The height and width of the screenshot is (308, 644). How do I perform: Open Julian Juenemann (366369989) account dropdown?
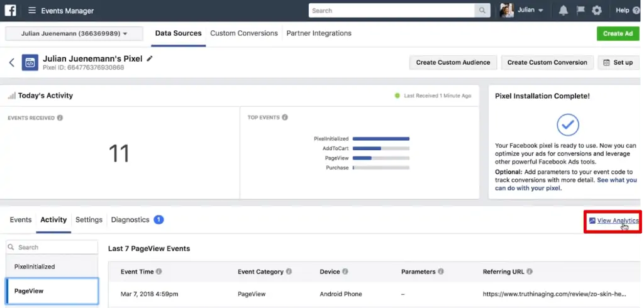coord(74,34)
